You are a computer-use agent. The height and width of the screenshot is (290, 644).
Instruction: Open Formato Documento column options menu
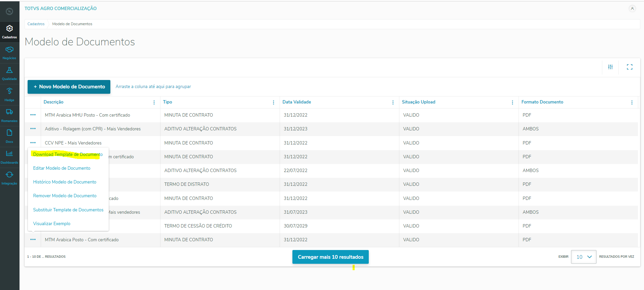[x=632, y=102]
